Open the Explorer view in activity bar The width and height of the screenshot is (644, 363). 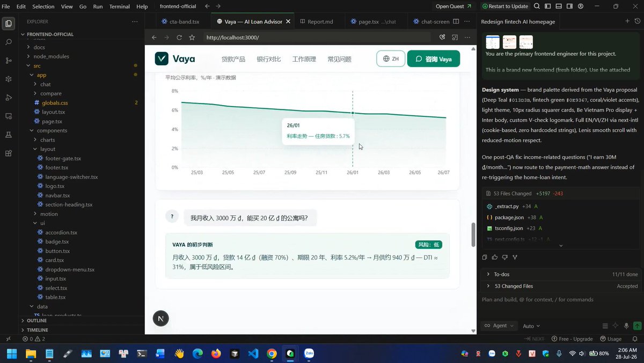(x=8, y=24)
